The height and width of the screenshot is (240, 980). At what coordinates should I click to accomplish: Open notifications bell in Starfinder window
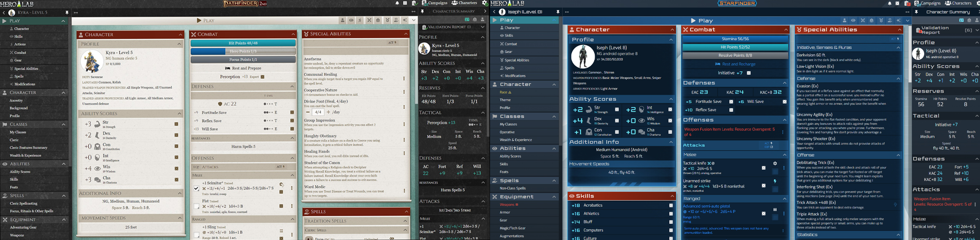click(x=890, y=3)
